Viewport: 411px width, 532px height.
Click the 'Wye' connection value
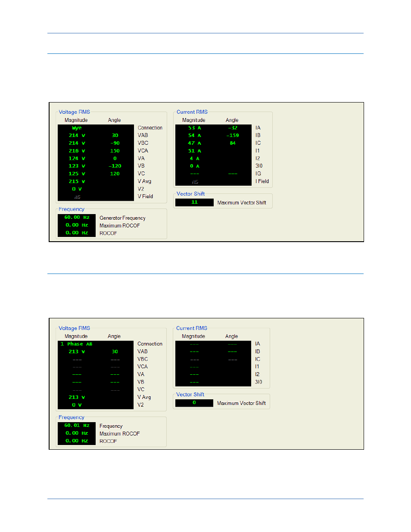[77, 128]
